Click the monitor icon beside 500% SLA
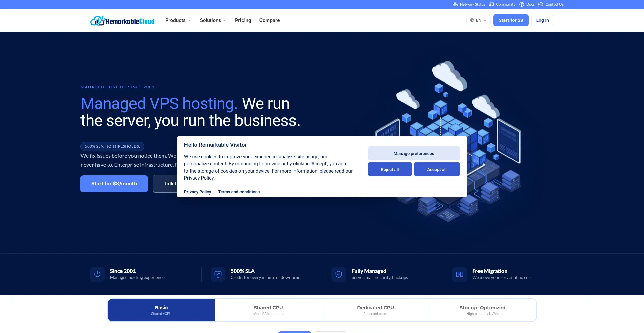The height and width of the screenshot is (333, 644). (x=218, y=274)
